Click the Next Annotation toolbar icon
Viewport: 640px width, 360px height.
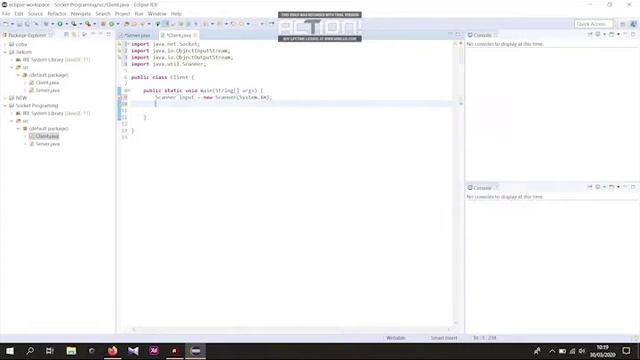tap(206, 24)
